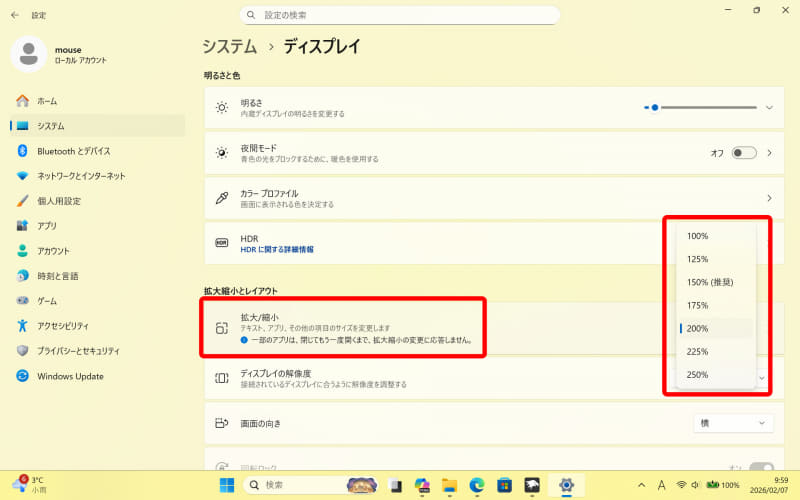This screenshot has height=500, width=800.
Task: Click the IME input mode A indicator
Action: 661,485
